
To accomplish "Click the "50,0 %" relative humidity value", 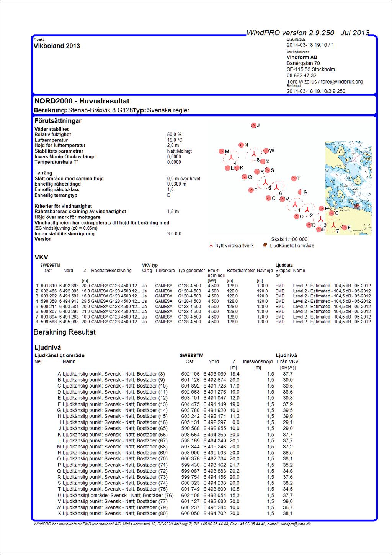I will point(175,135).
